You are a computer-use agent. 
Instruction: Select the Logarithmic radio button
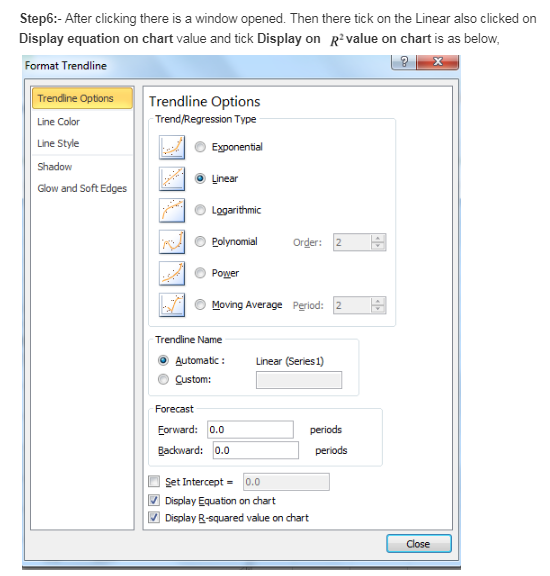click(x=200, y=210)
